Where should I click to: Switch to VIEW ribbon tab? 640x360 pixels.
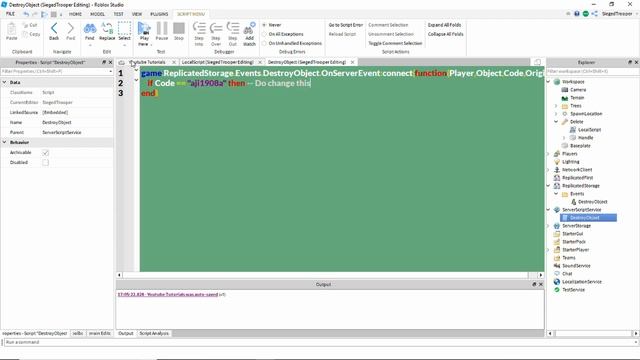click(137, 14)
